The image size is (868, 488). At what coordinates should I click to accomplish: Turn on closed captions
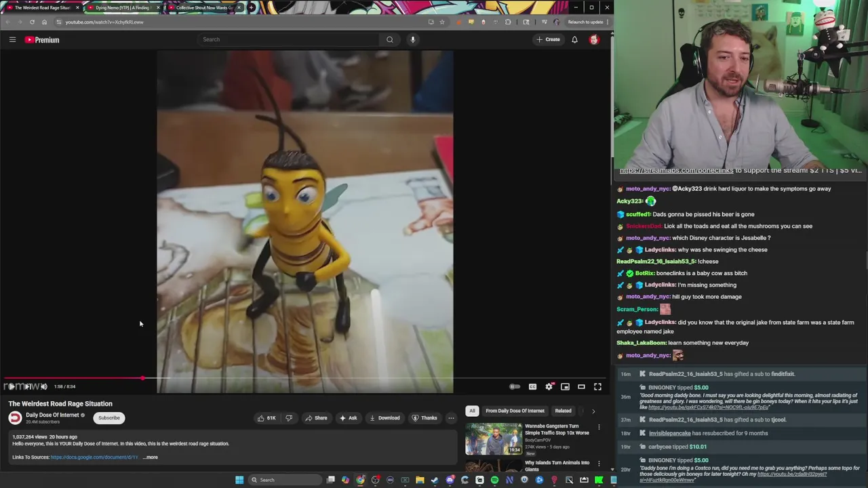point(532,386)
